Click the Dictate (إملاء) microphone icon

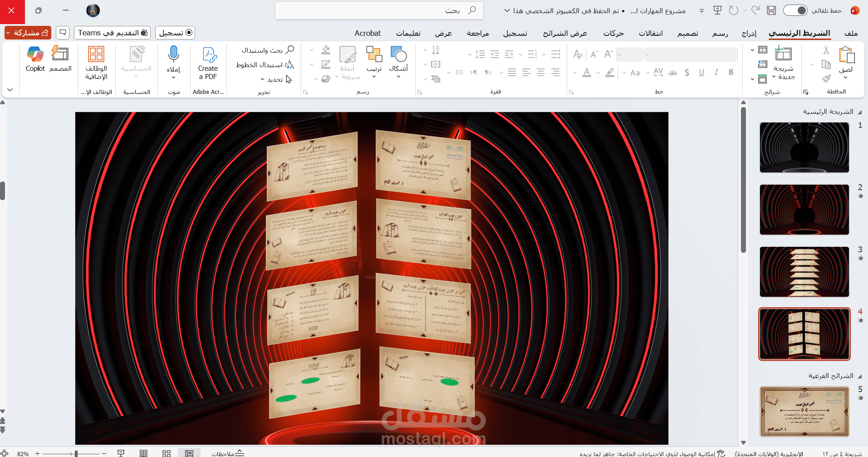[x=173, y=54]
